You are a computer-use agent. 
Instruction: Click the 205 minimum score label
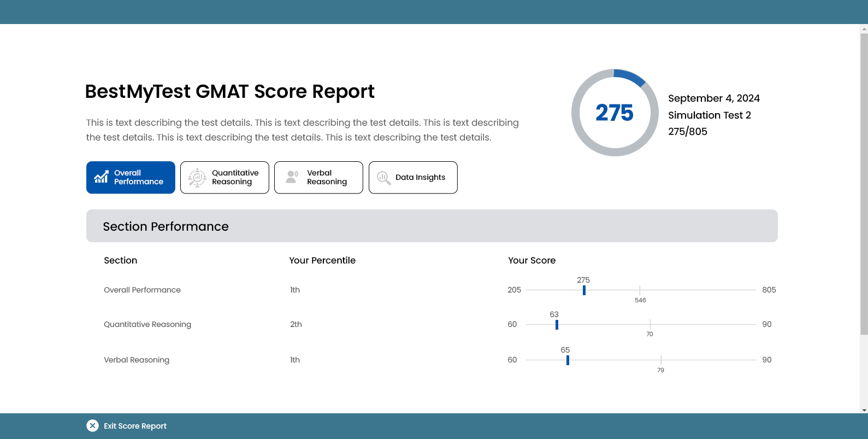point(515,290)
